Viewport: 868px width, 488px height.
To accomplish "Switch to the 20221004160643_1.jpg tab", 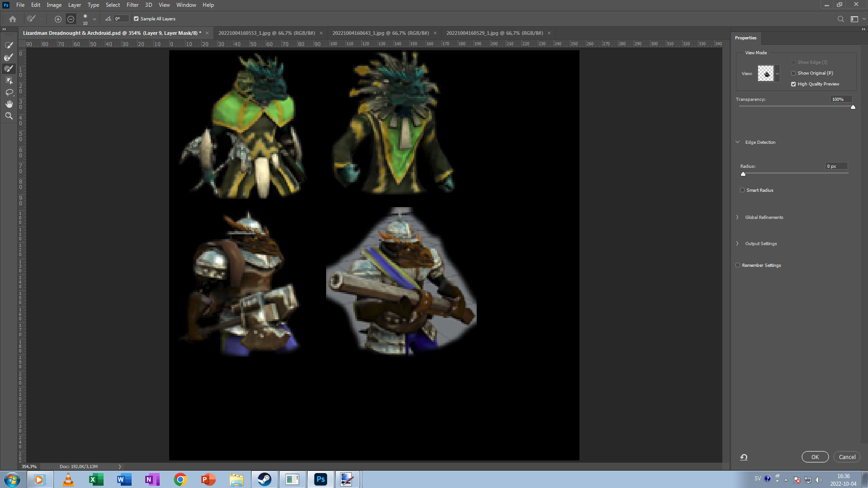I will pyautogui.click(x=380, y=33).
